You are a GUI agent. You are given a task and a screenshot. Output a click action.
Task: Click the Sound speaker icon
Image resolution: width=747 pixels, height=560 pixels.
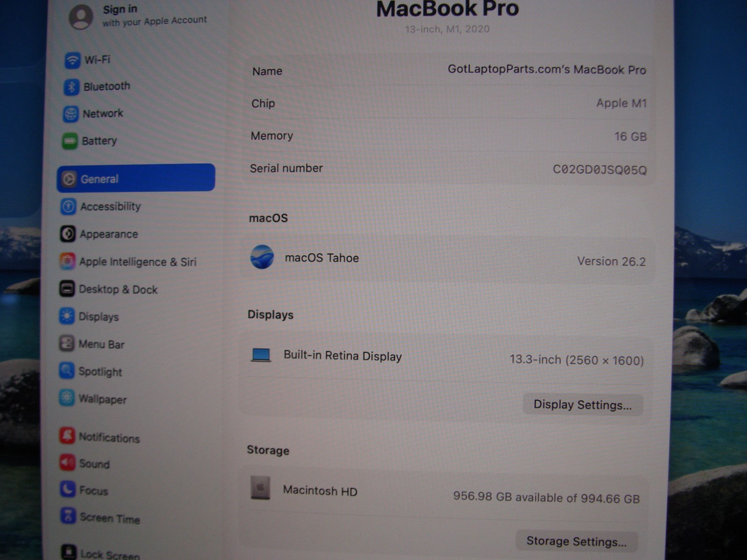(67, 462)
